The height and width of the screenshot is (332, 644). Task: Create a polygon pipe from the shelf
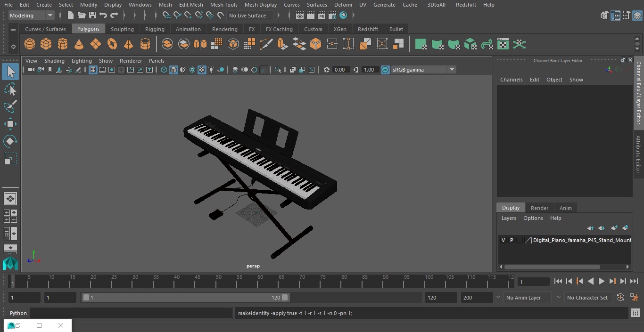coord(145,44)
